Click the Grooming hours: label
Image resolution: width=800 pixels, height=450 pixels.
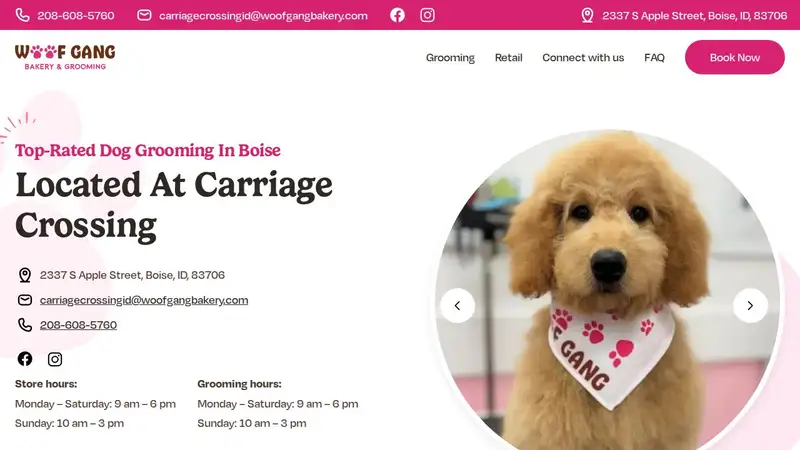click(x=239, y=384)
